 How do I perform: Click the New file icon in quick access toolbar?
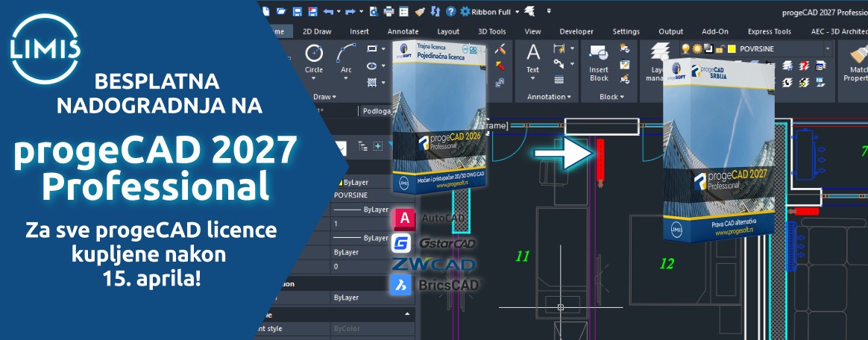point(265,11)
